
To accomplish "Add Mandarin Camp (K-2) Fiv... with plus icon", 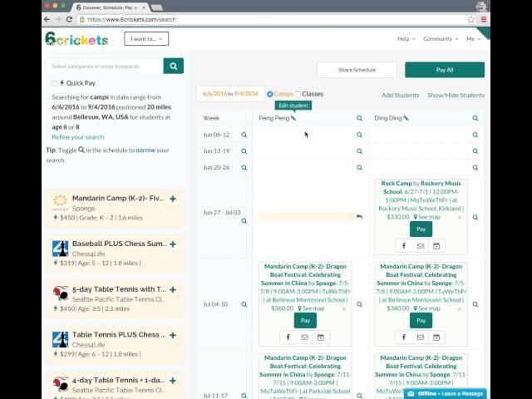I will pos(173,199).
